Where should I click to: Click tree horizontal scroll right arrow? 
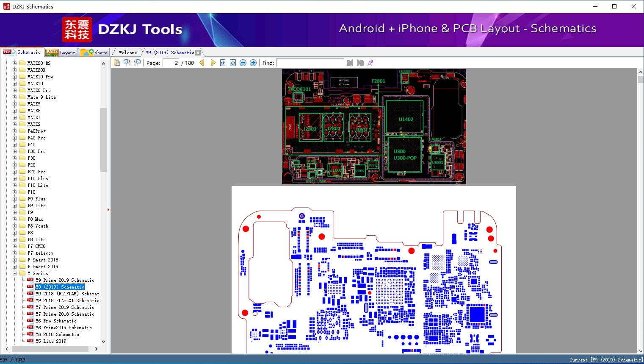(96, 349)
